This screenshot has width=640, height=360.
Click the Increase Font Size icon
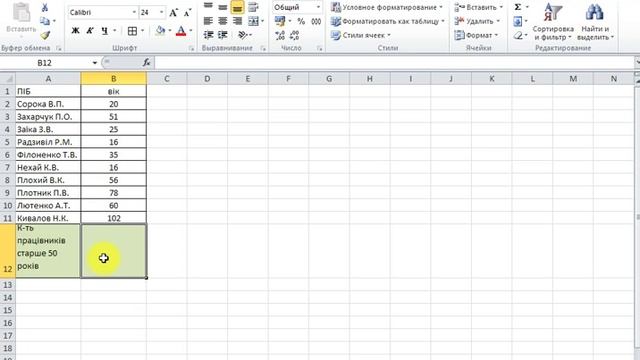pos(173,13)
